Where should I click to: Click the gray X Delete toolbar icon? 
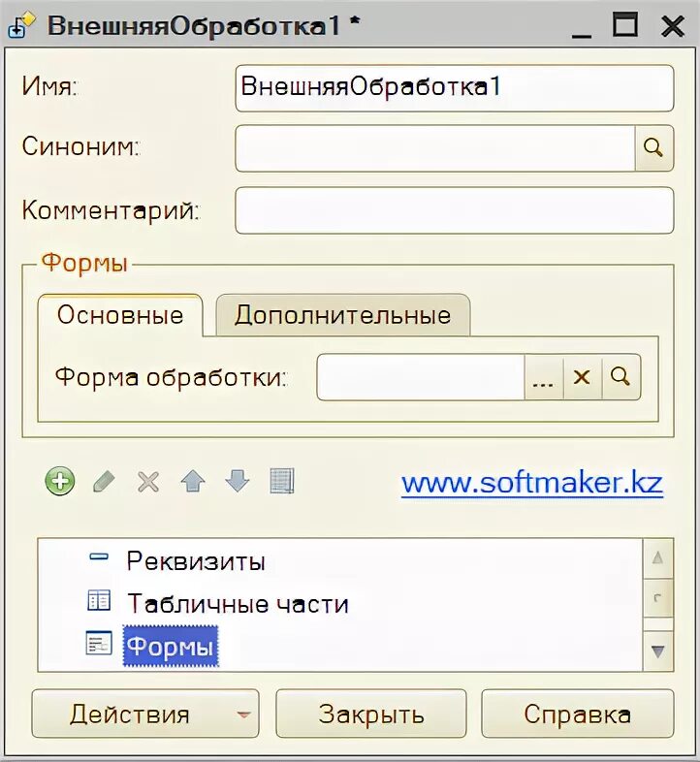coord(148,482)
